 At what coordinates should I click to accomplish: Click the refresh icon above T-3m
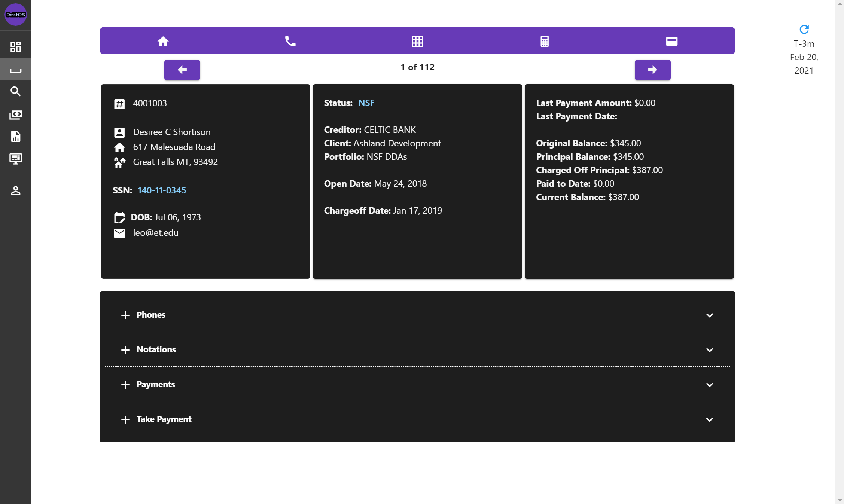pyautogui.click(x=804, y=29)
